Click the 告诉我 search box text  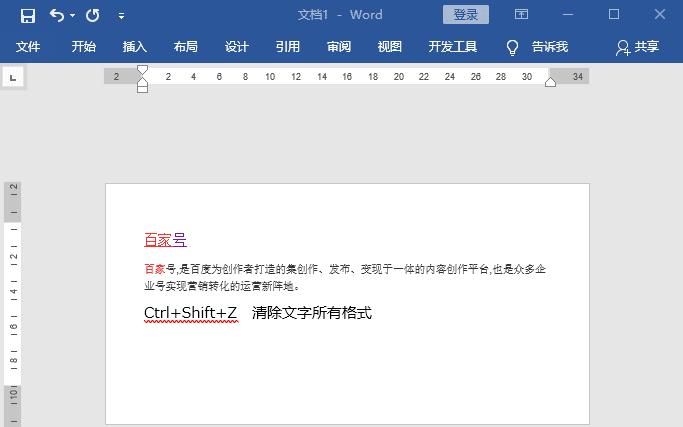coord(550,47)
